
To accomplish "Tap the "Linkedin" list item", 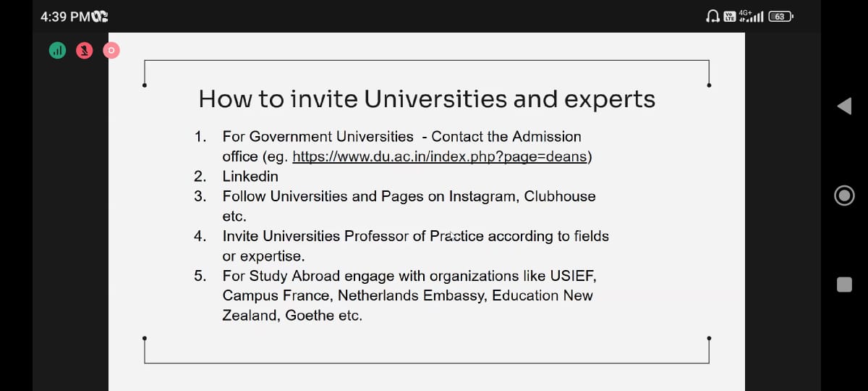I will (250, 176).
